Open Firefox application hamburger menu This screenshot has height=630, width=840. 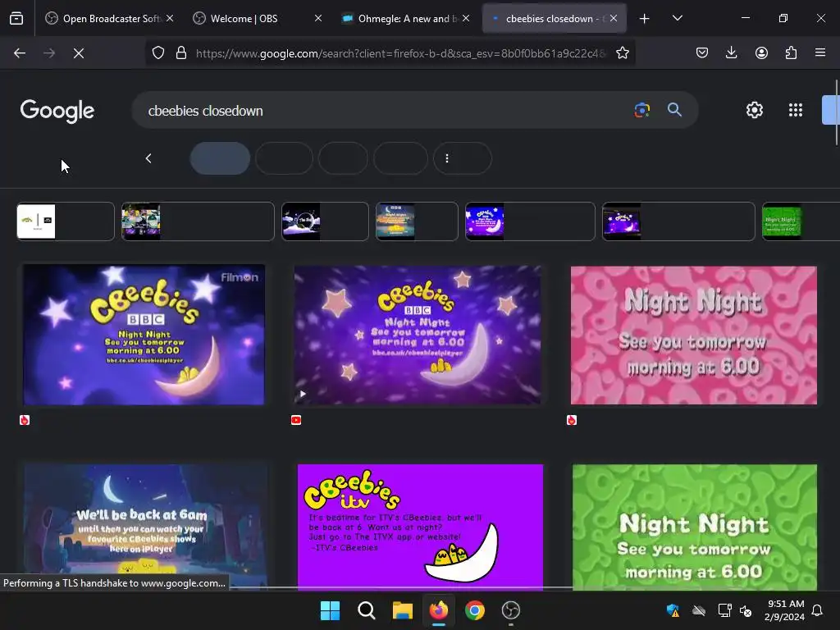pos(820,52)
